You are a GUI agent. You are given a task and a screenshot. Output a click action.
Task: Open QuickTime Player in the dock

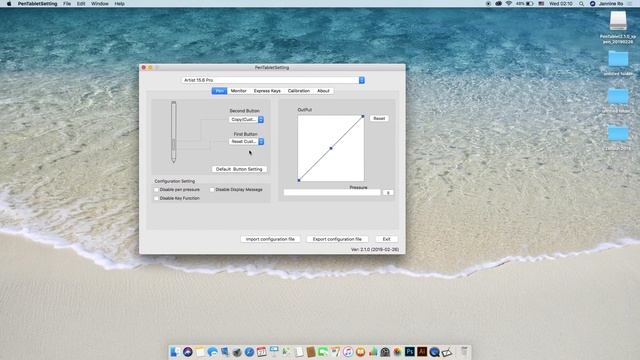point(434,351)
